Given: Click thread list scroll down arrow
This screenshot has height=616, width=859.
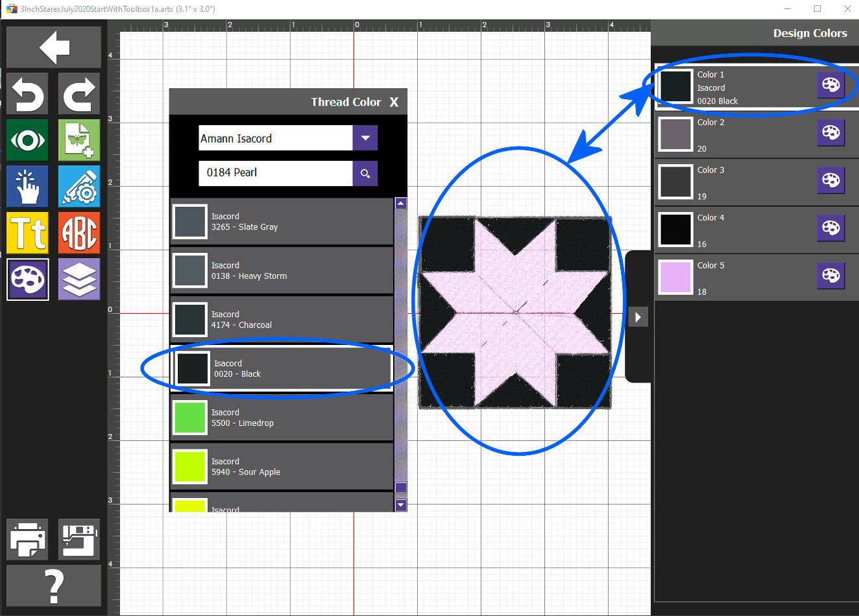Looking at the screenshot, I should coord(401,505).
